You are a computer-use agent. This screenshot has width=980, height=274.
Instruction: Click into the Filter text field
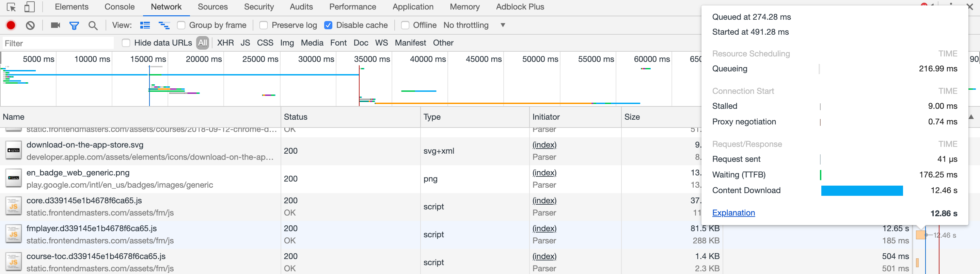(x=58, y=43)
